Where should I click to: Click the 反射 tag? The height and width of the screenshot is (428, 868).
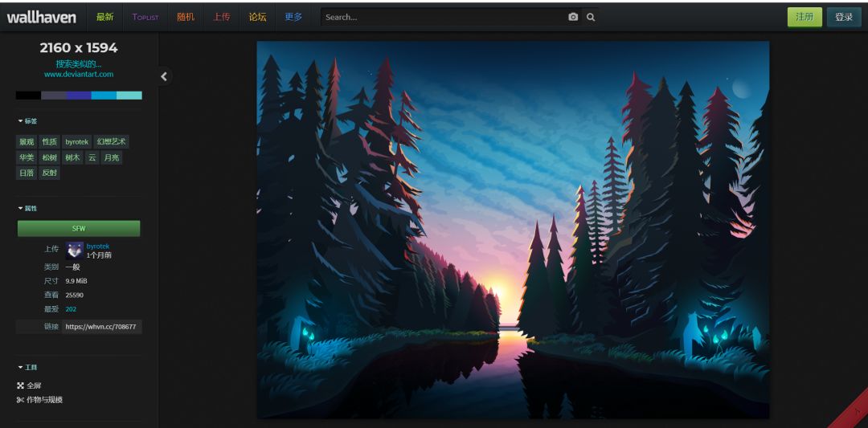49,173
